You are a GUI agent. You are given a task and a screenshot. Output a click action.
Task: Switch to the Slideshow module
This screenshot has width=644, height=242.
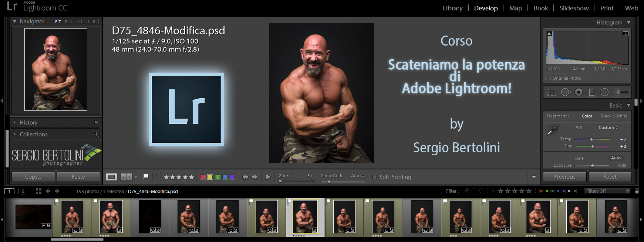pyautogui.click(x=574, y=8)
